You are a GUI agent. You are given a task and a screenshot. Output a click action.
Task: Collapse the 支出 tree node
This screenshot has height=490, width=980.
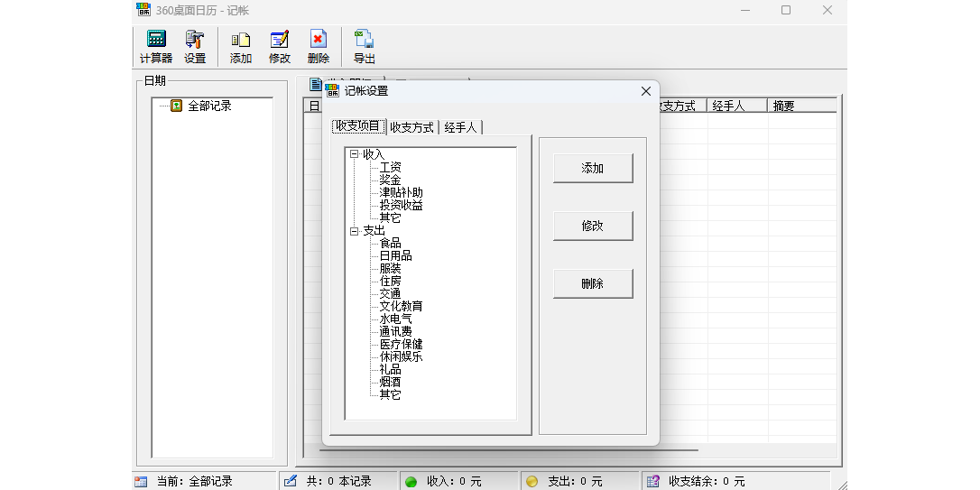[355, 231]
